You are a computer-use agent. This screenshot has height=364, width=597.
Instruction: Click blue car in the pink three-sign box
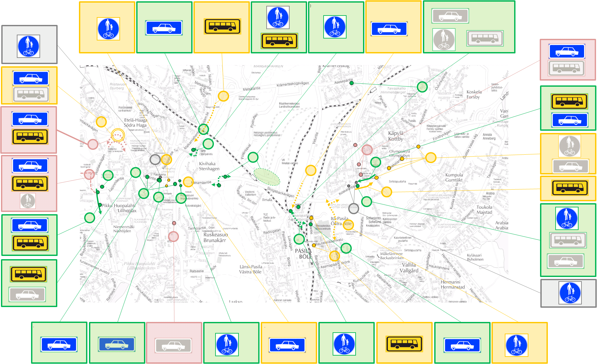click(x=30, y=166)
